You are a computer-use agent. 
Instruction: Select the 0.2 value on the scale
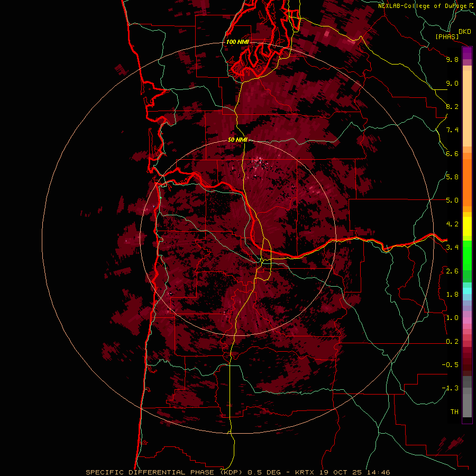pyautogui.click(x=452, y=342)
